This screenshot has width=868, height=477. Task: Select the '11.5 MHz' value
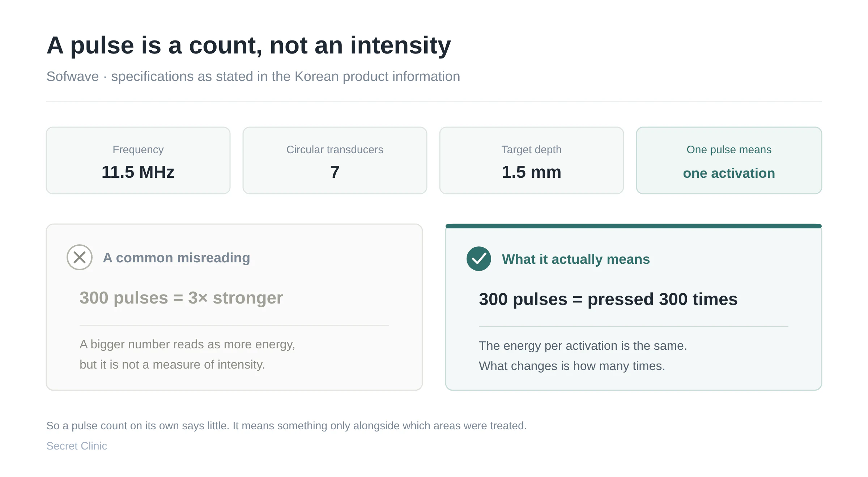pyautogui.click(x=138, y=172)
